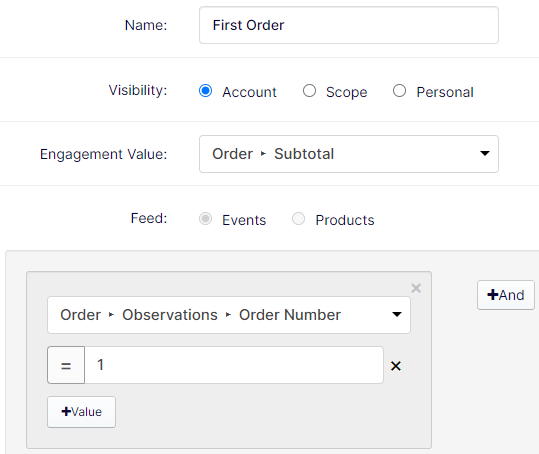Click the caret arrow of Order Number dropdown
The width and height of the screenshot is (539, 454).
click(x=397, y=314)
